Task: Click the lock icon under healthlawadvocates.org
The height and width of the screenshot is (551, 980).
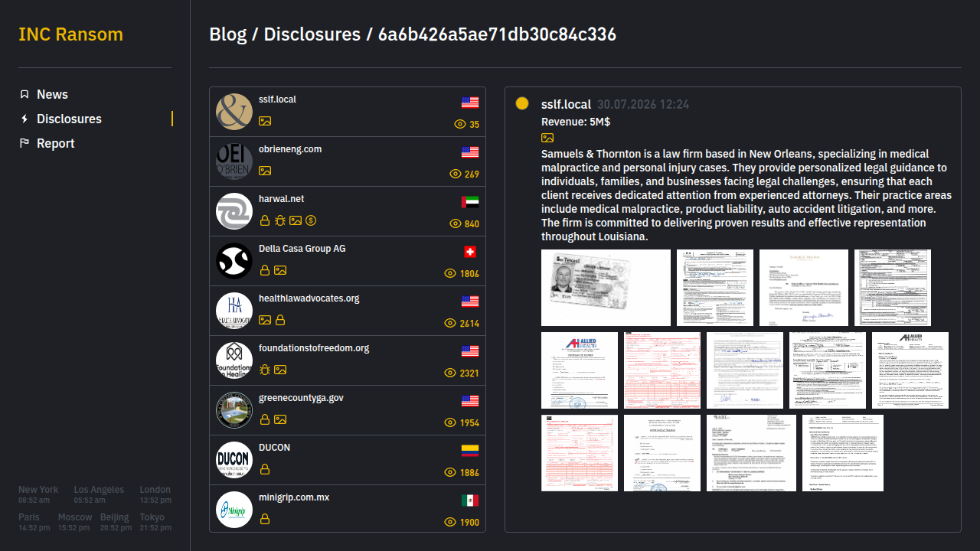Action: 280,320
